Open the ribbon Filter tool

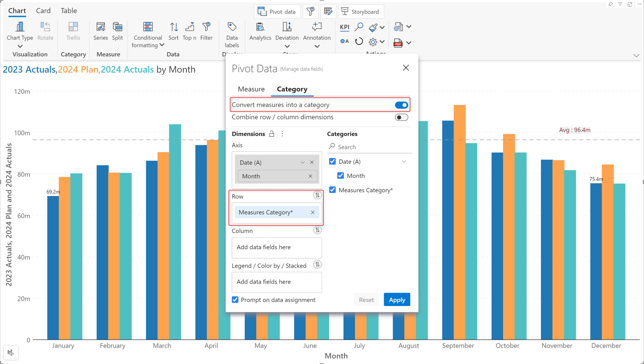(x=206, y=31)
